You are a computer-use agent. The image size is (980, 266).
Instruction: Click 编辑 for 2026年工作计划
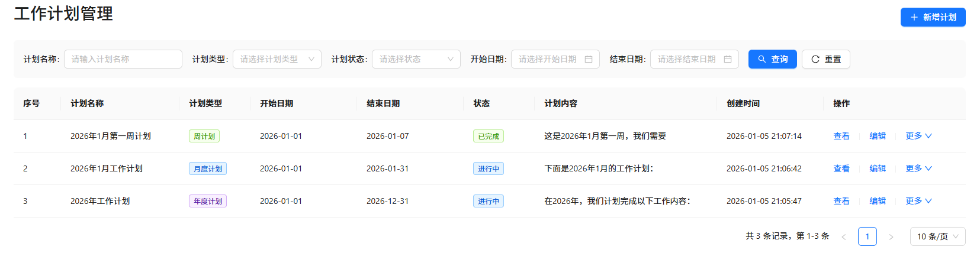point(877,201)
